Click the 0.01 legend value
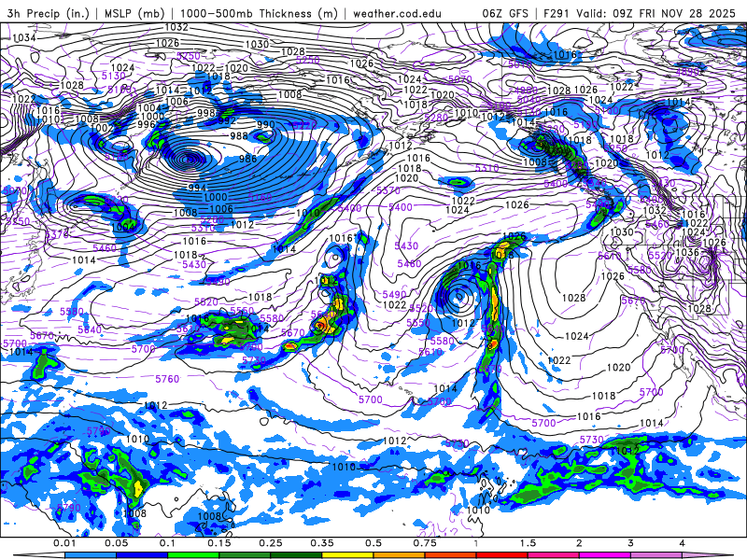This screenshot has height=560, width=747. 64,543
